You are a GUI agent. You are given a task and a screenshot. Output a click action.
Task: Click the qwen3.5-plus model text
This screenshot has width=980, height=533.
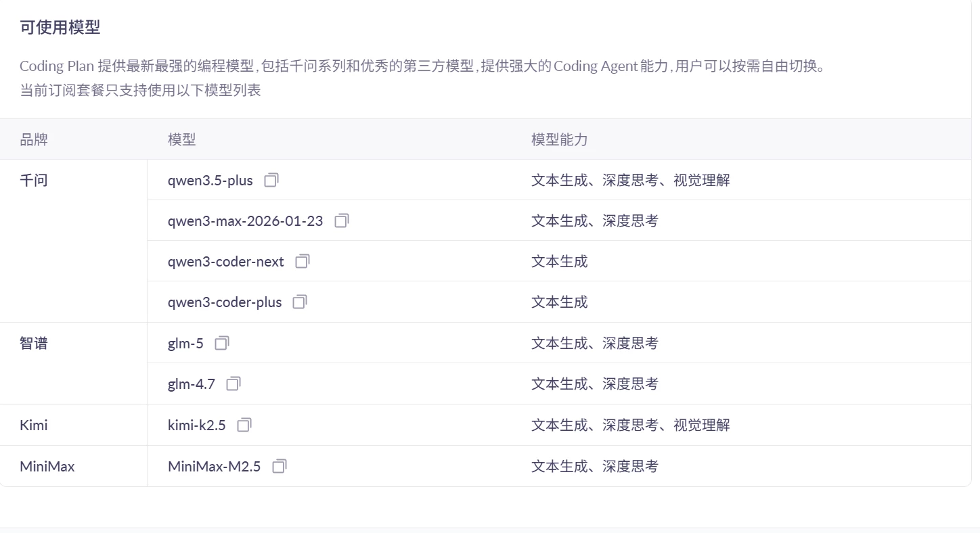click(210, 181)
